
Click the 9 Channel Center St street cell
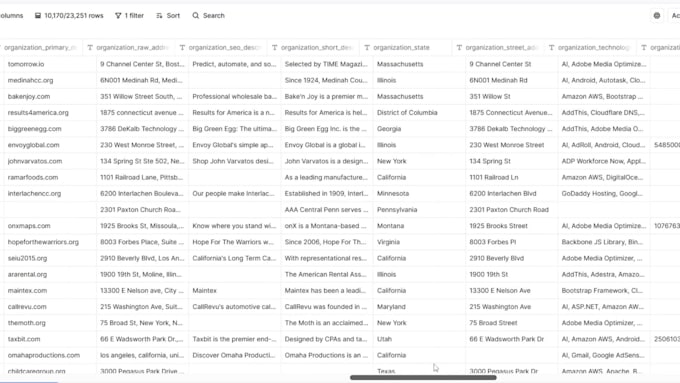512,64
